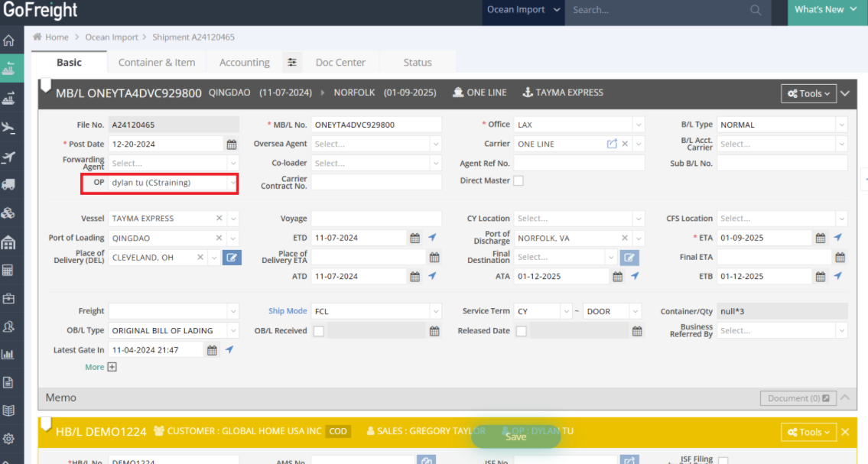This screenshot has width=868, height=464.
Task: Open the Doc Center tab
Action: (x=340, y=63)
